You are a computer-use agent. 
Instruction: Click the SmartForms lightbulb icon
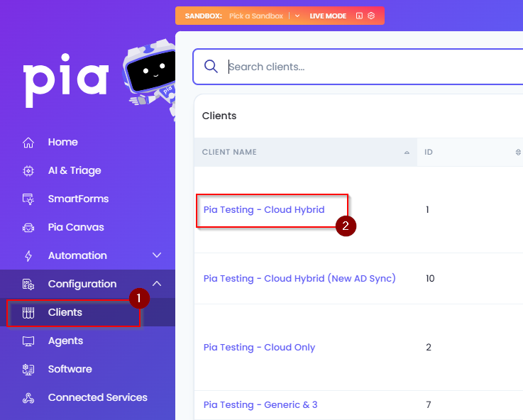click(x=28, y=199)
